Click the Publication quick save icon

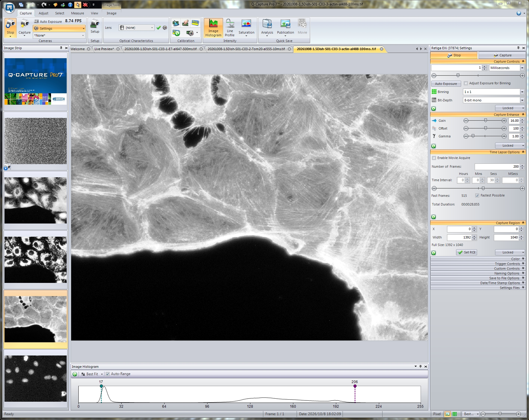pyautogui.click(x=285, y=28)
